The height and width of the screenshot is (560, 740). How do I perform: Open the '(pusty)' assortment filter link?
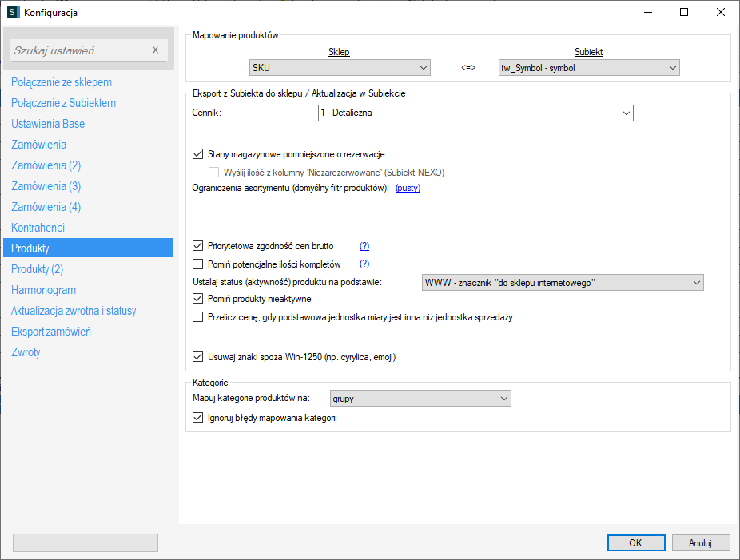coord(408,188)
